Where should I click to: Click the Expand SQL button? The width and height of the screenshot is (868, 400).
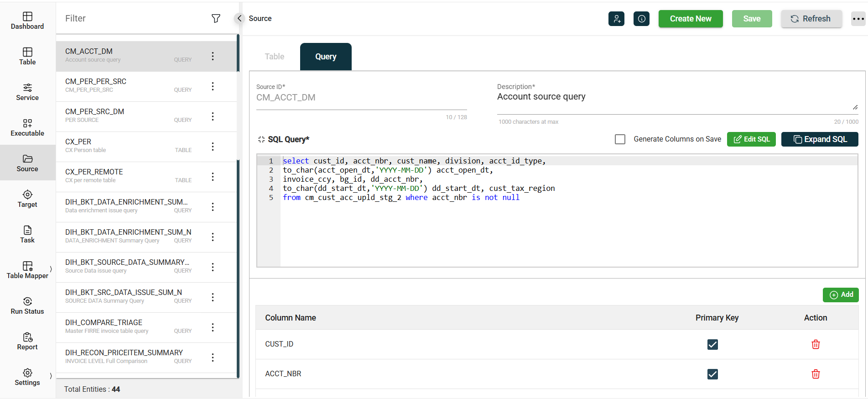[x=819, y=139]
